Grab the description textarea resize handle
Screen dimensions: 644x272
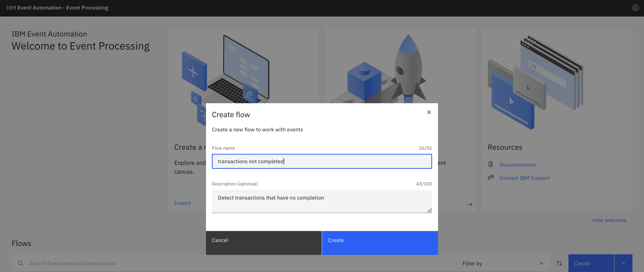[x=429, y=210]
